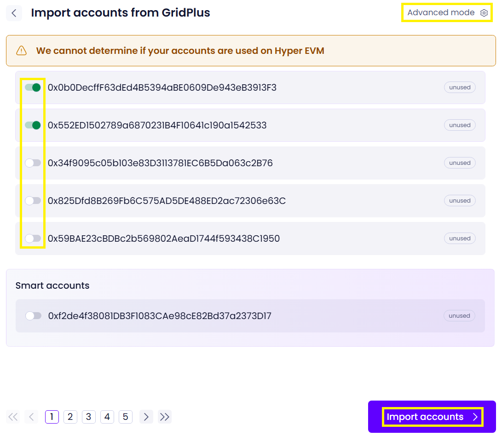This screenshot has height=448, width=502.
Task: Enable toggle for 0x34f9095c account
Action: pyautogui.click(x=33, y=163)
